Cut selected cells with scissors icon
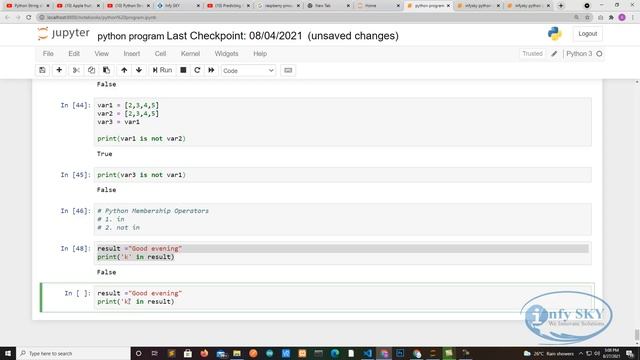 coord(76,70)
